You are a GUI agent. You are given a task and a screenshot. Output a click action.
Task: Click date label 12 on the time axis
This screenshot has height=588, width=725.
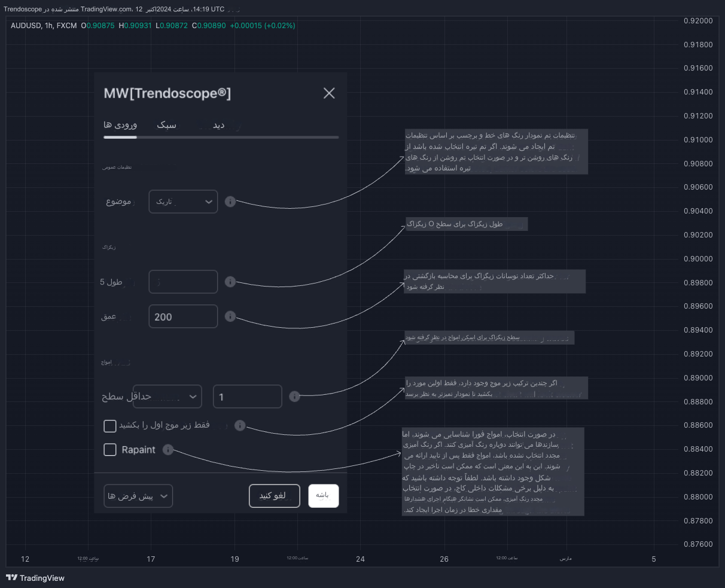(x=25, y=559)
